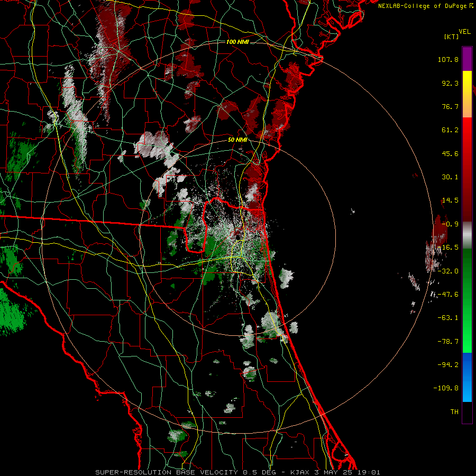Select the 76.7 scale value
This screenshot has height=476, width=476.
point(450,106)
